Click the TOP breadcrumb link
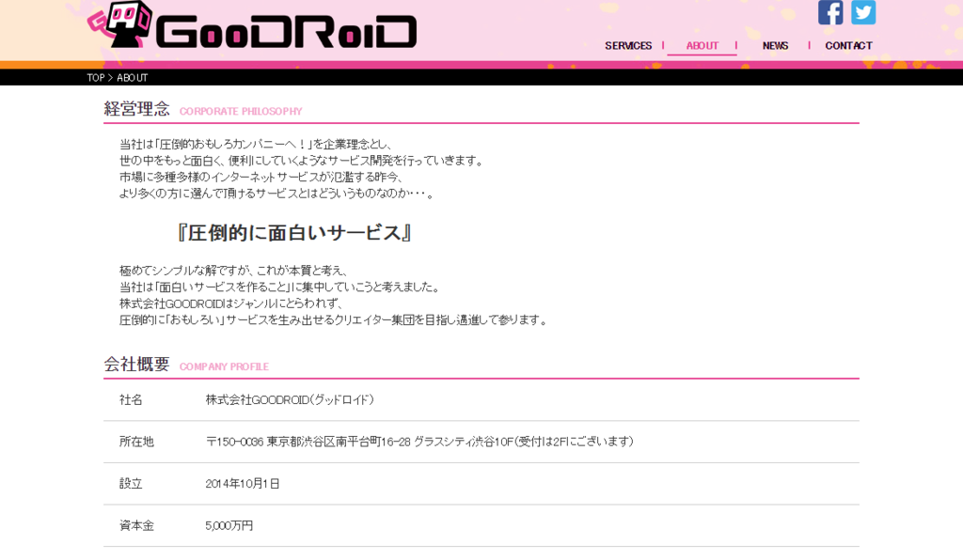This screenshot has height=560, width=963. (95, 78)
